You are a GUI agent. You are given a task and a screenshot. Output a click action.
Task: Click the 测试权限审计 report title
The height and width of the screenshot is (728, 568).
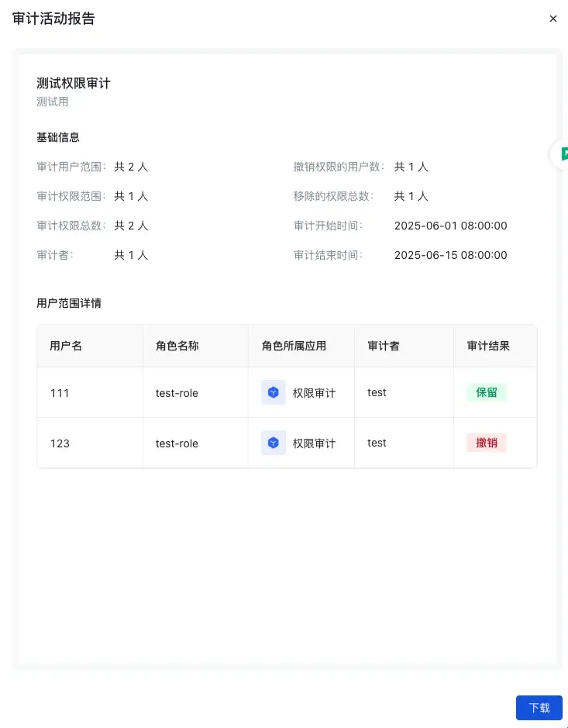[x=74, y=84]
